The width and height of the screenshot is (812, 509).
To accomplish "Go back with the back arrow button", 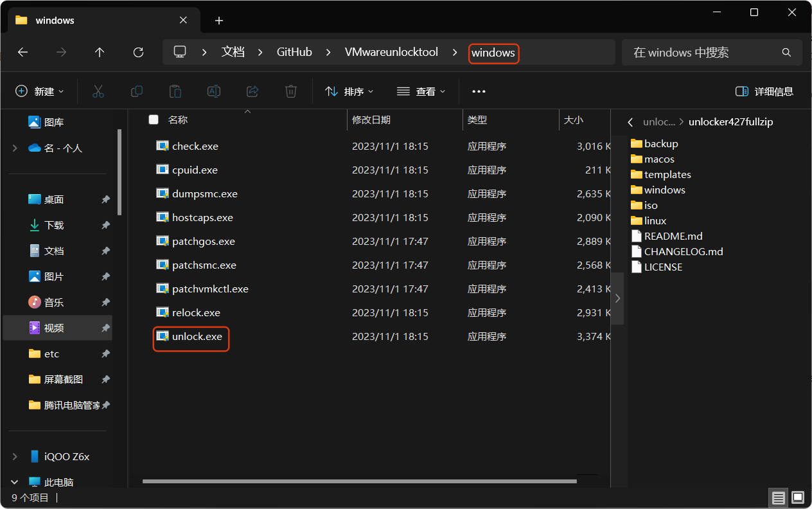I will (22, 52).
